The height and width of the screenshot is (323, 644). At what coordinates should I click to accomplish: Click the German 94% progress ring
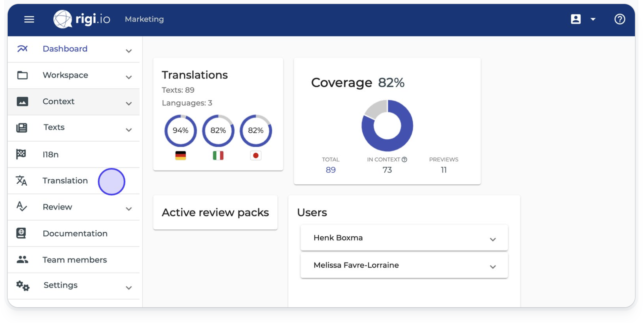point(180,131)
